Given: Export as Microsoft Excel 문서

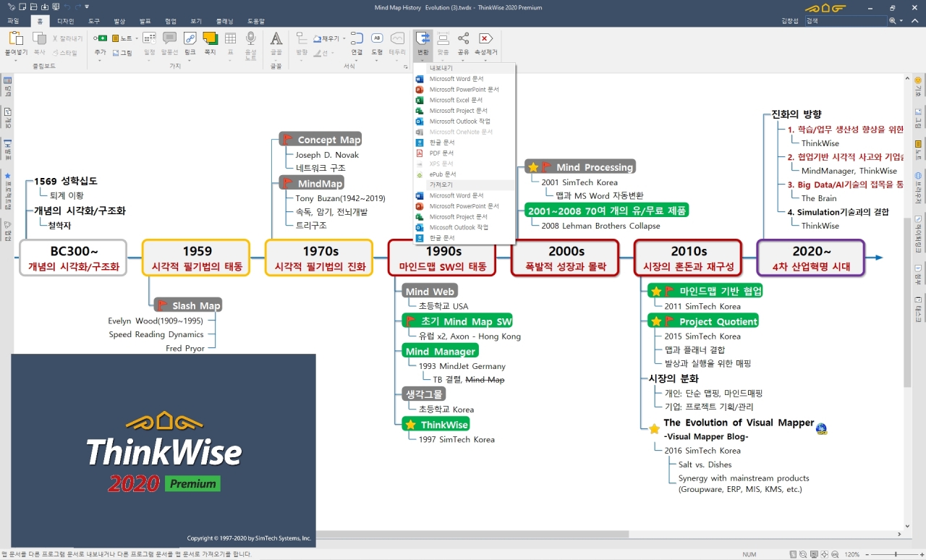Looking at the screenshot, I should pyautogui.click(x=455, y=100).
